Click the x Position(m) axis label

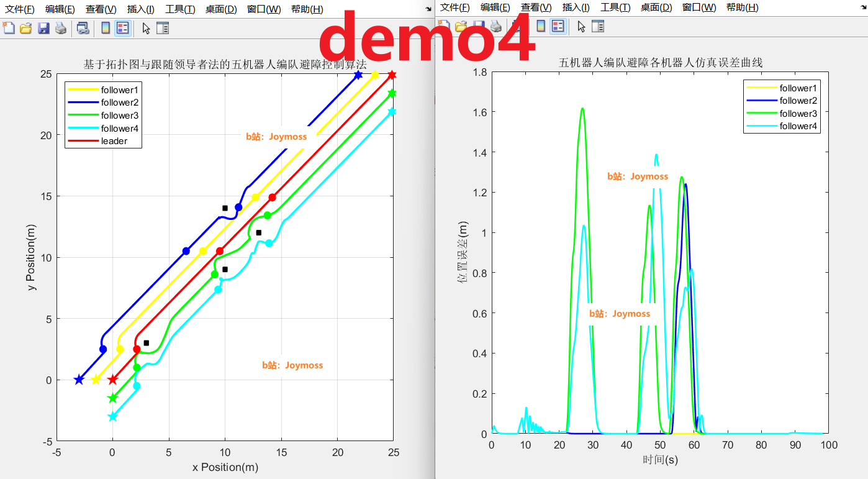[x=225, y=467]
